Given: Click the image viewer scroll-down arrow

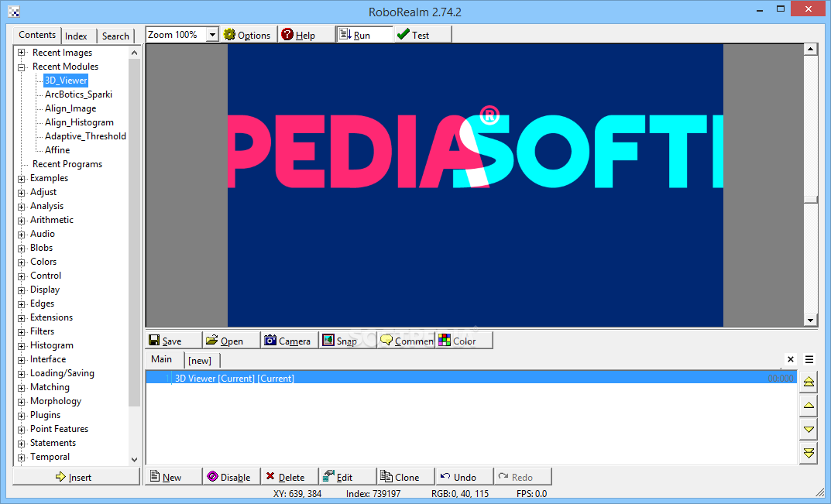Looking at the screenshot, I should (x=810, y=320).
